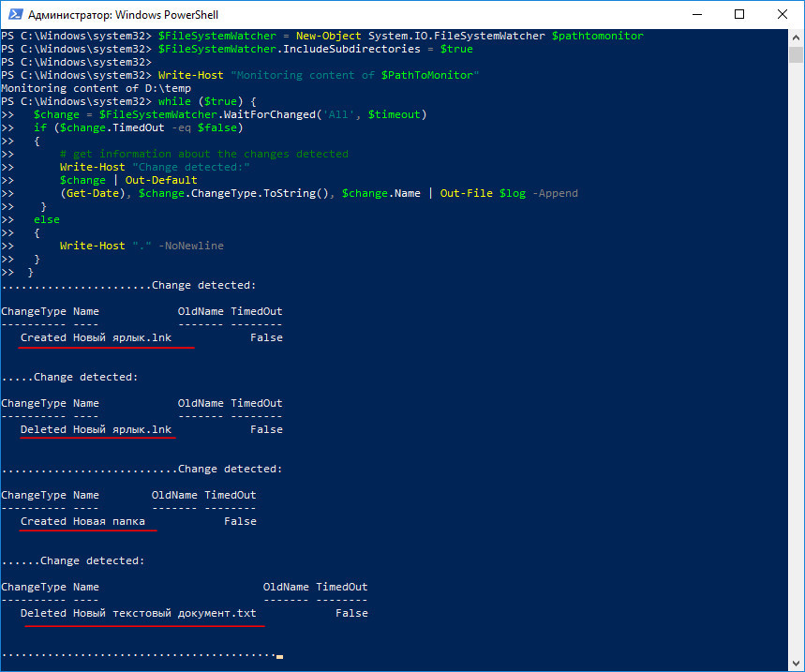Click the scrollbar down arrow

tap(796, 663)
